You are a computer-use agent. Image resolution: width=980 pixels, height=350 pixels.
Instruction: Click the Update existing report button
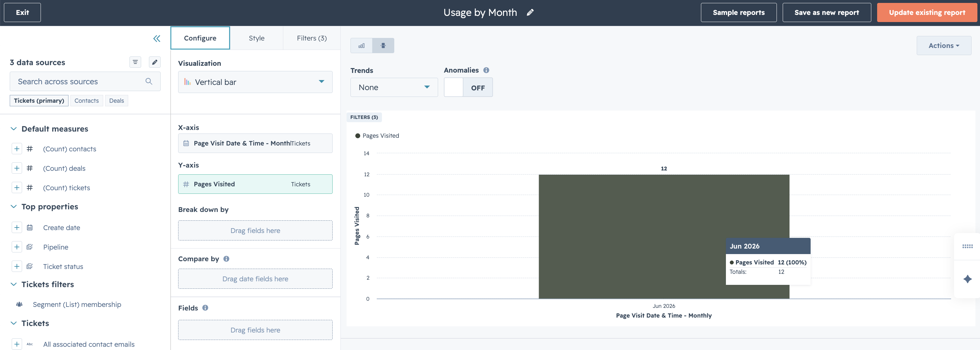tap(927, 13)
